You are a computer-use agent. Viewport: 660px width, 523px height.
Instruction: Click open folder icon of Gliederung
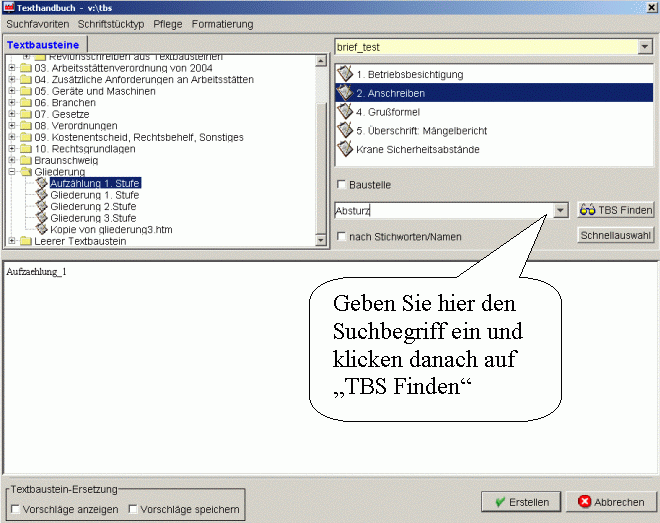pyautogui.click(x=26, y=172)
